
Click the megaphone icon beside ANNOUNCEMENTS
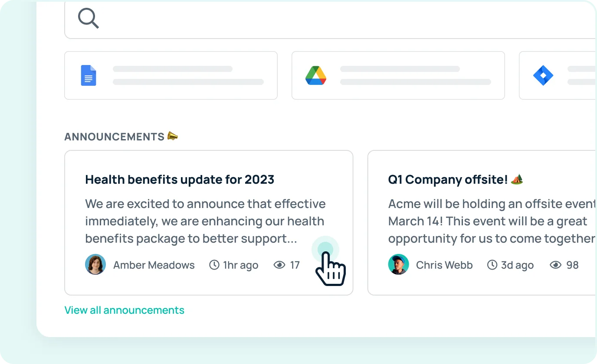(172, 136)
